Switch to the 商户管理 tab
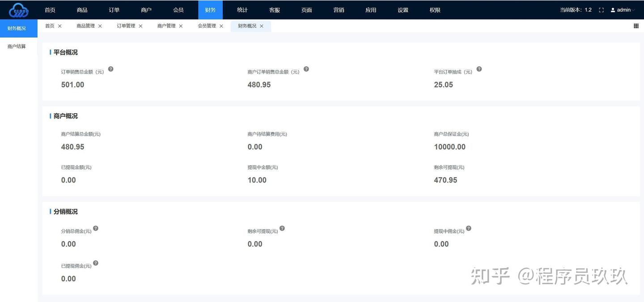 tap(166, 26)
